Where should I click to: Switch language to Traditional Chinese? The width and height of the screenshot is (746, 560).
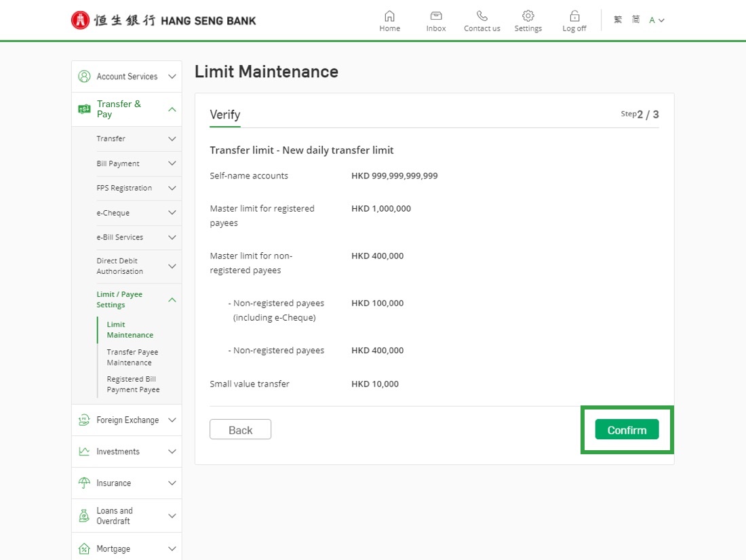(618, 20)
